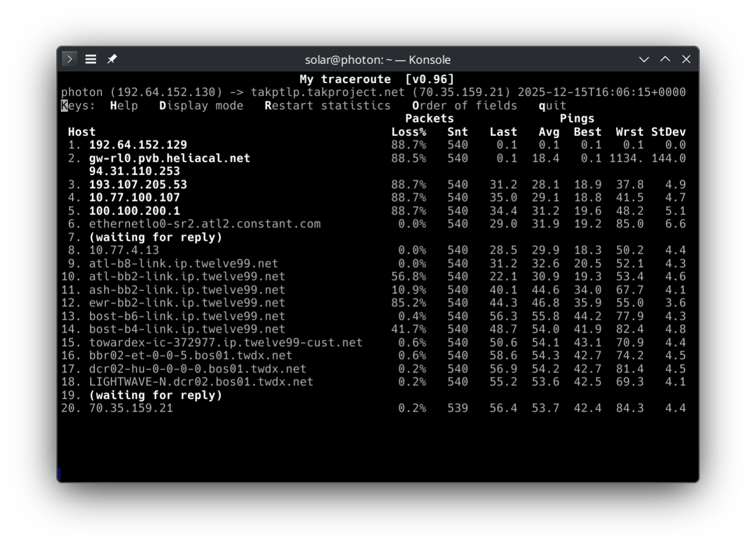Image resolution: width=756 pixels, height=550 pixels.
Task: Click 'Order of fields' in the keys line
Action: point(465,105)
